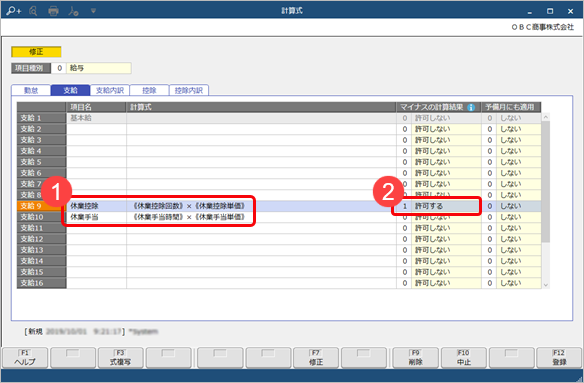Open the small dropdown arrow in title bar
Image resolution: width=584 pixels, height=383 pixels.
coord(93,11)
